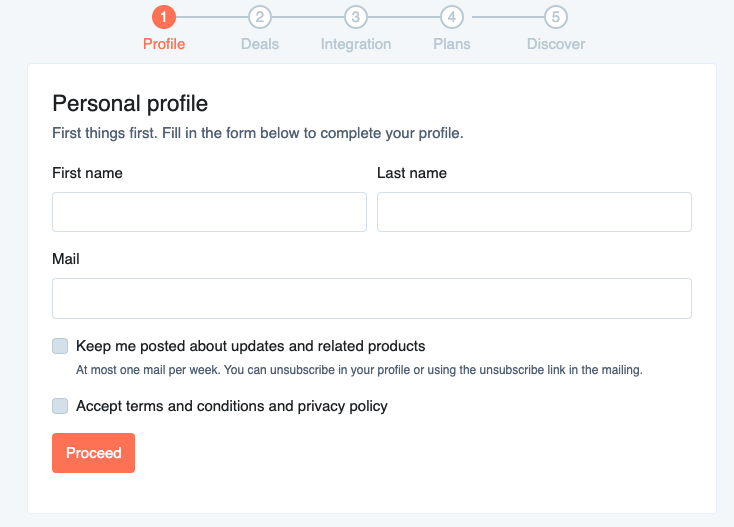Tick the updates and related products checkbox
Screen dimensions: 734x527
coord(60,346)
